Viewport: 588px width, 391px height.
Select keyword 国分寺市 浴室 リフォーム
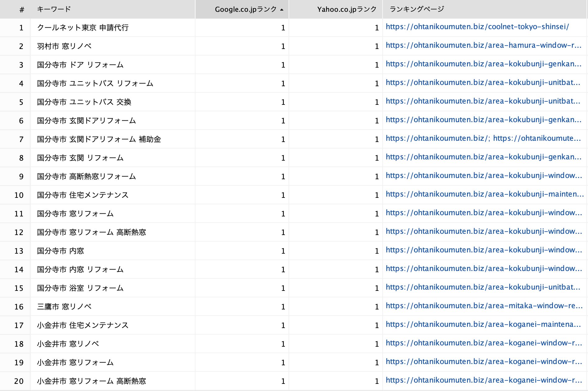click(80, 288)
